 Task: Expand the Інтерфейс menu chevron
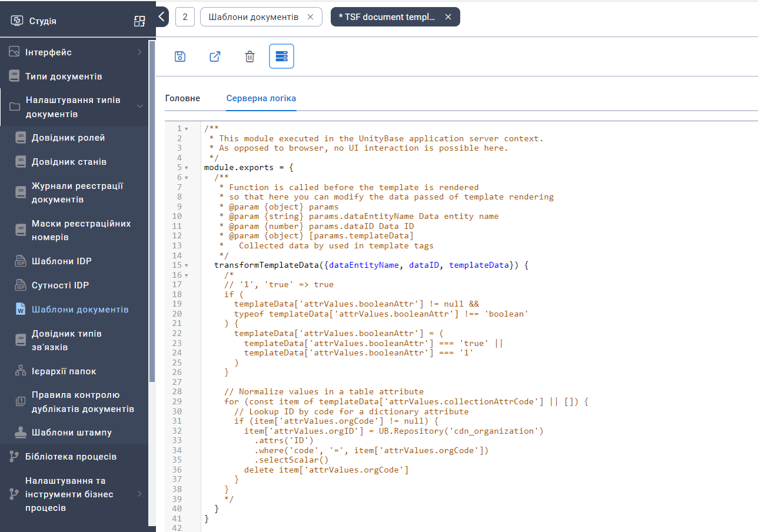pos(139,52)
